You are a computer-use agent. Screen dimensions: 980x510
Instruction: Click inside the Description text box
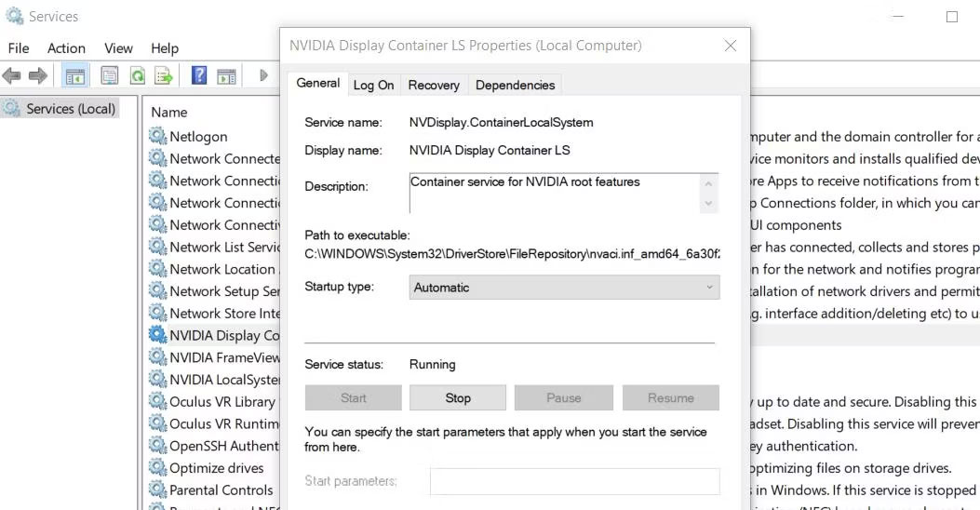tap(555, 194)
